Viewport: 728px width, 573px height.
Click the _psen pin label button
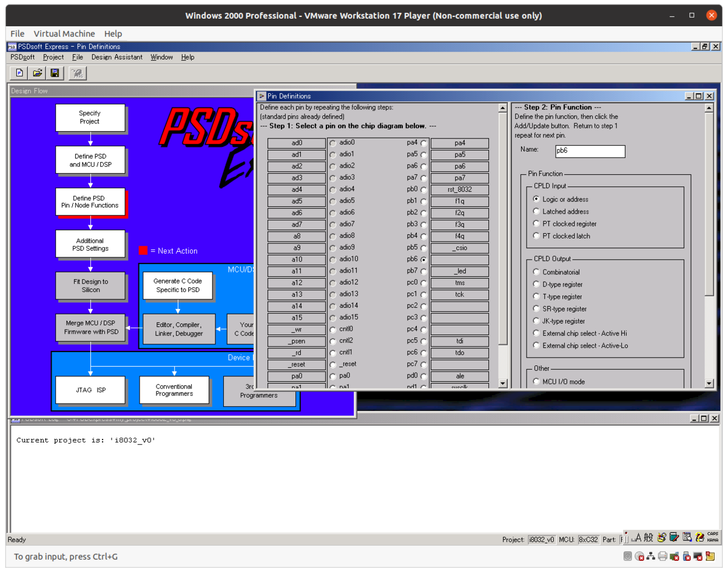click(x=297, y=341)
